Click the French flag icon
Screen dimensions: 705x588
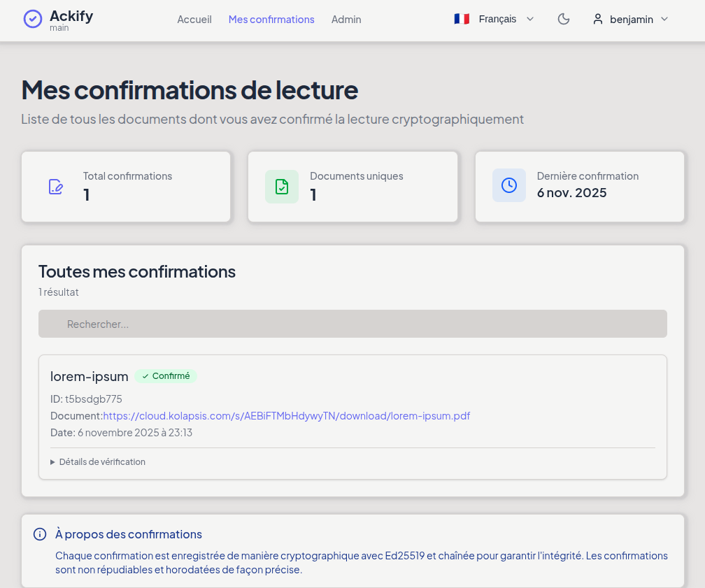pos(462,20)
